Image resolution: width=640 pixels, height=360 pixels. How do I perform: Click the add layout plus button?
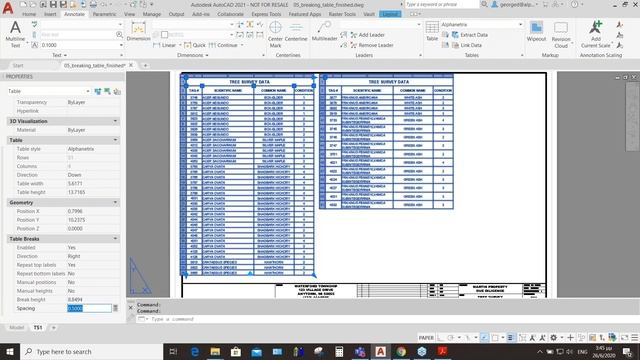(53, 327)
